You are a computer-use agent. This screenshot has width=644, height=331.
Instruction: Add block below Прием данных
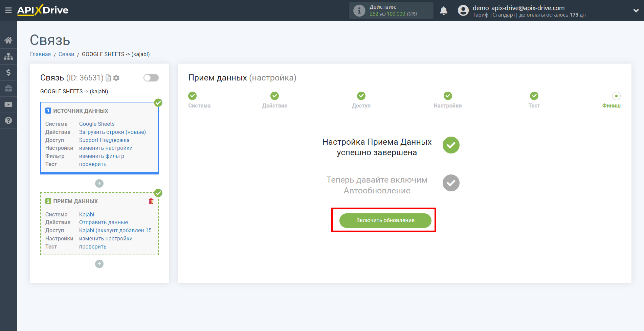(99, 264)
